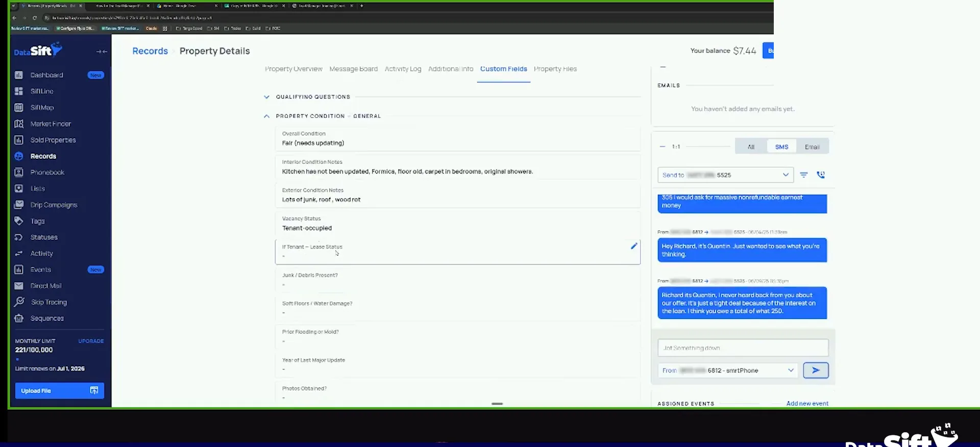Image resolution: width=980 pixels, height=447 pixels.
Task: Click the UPGRADE link
Action: click(91, 341)
